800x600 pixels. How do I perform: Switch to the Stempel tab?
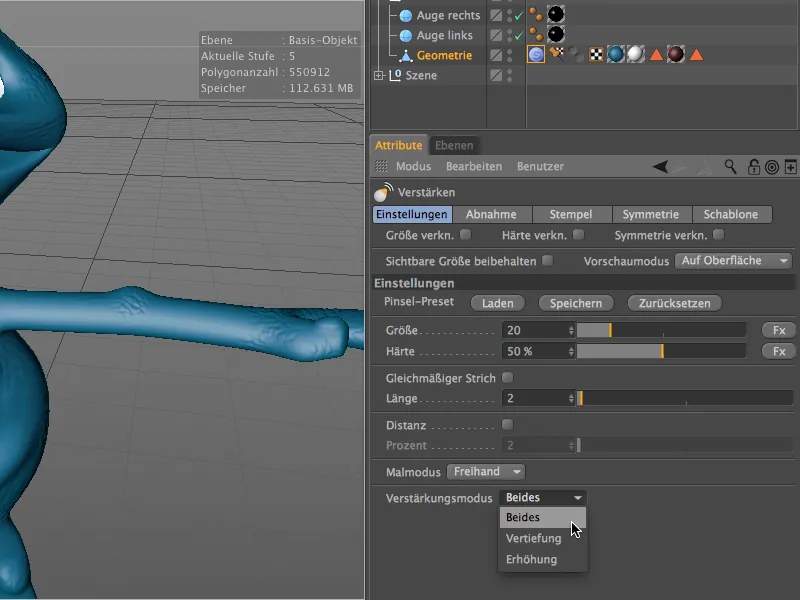(571, 214)
